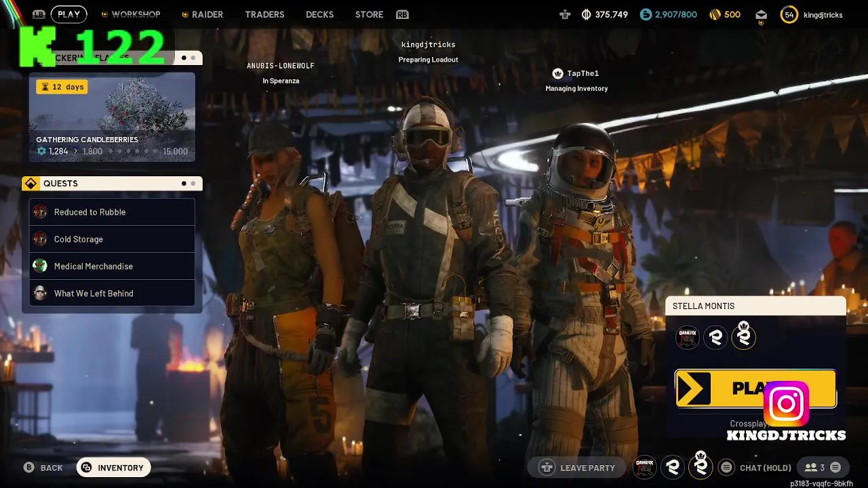
Task: Click the crowned squad avatar in Stella Montis panel
Action: [743, 337]
